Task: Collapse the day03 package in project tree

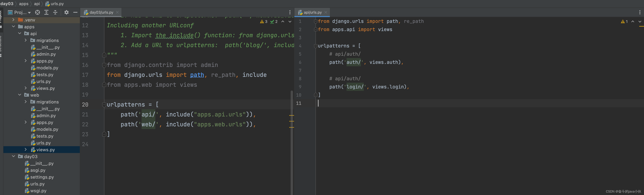Action: click(13, 156)
